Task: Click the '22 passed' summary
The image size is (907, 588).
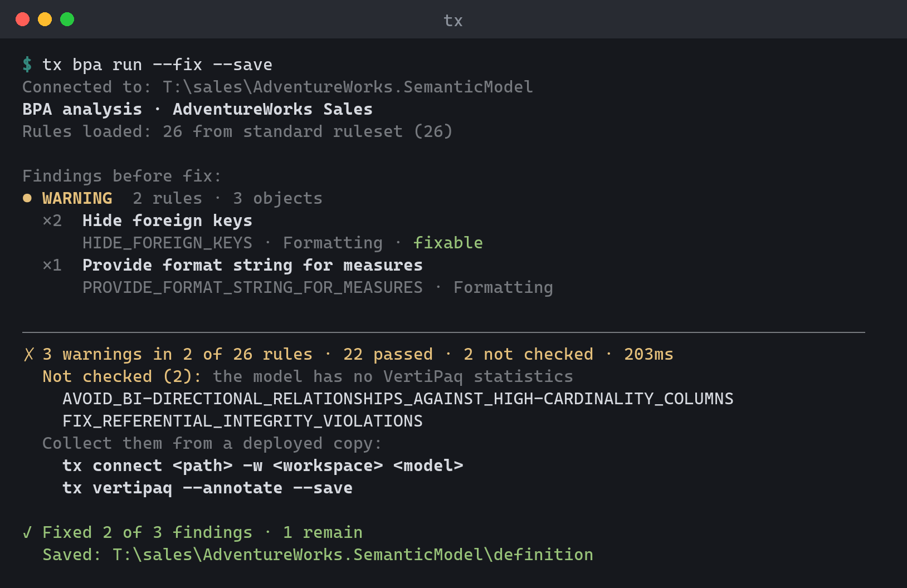Action: 388,354
